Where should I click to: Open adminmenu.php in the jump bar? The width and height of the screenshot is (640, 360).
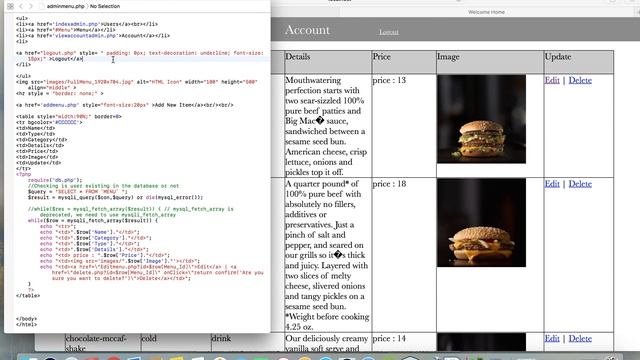(x=65, y=6)
